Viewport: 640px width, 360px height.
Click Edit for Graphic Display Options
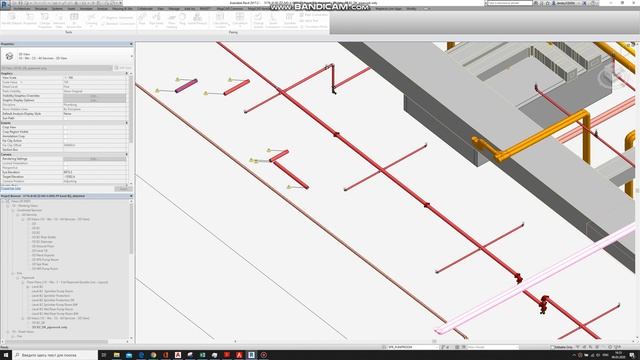click(94, 100)
